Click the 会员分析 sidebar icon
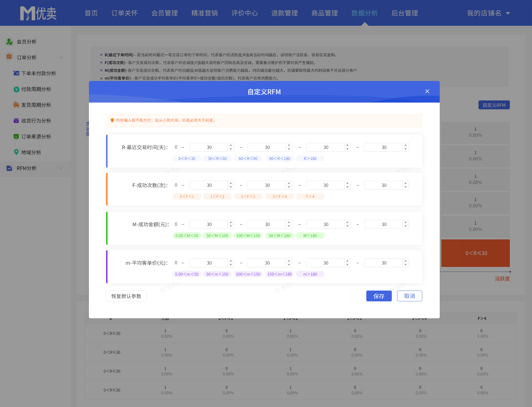The image size is (532, 407). pos(9,42)
